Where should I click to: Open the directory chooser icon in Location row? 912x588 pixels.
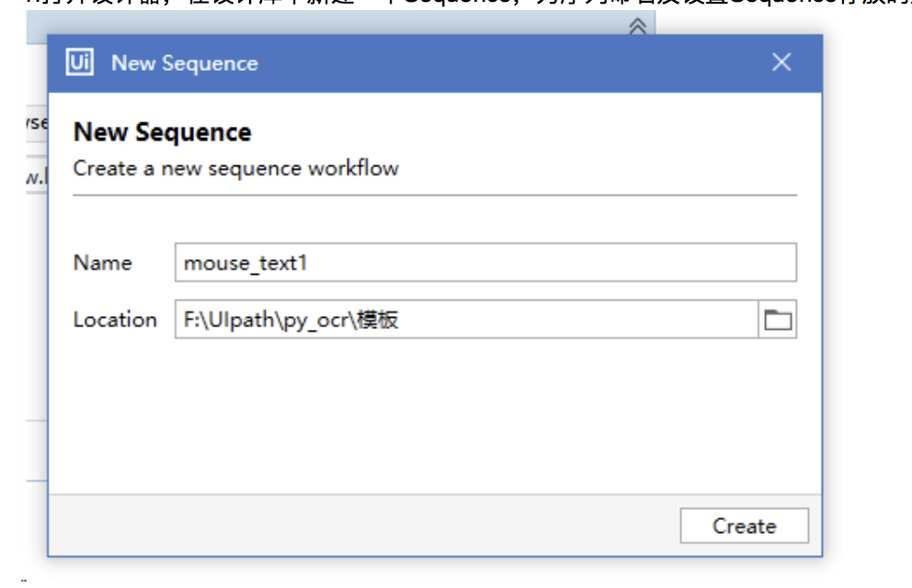pyautogui.click(x=778, y=319)
